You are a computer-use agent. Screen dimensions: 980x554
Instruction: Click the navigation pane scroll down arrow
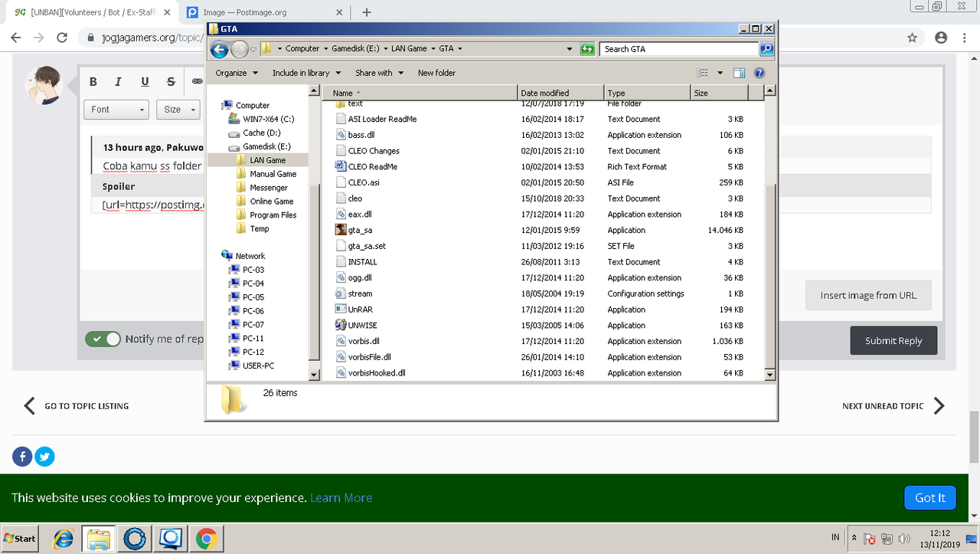click(x=313, y=375)
